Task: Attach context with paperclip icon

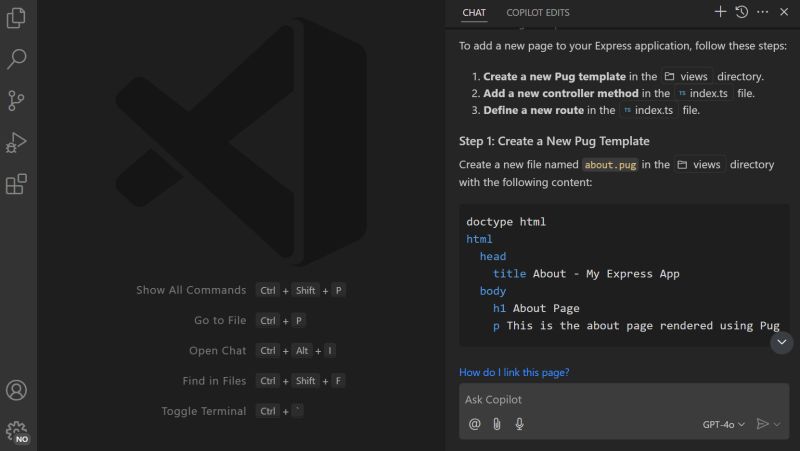Action: click(497, 424)
